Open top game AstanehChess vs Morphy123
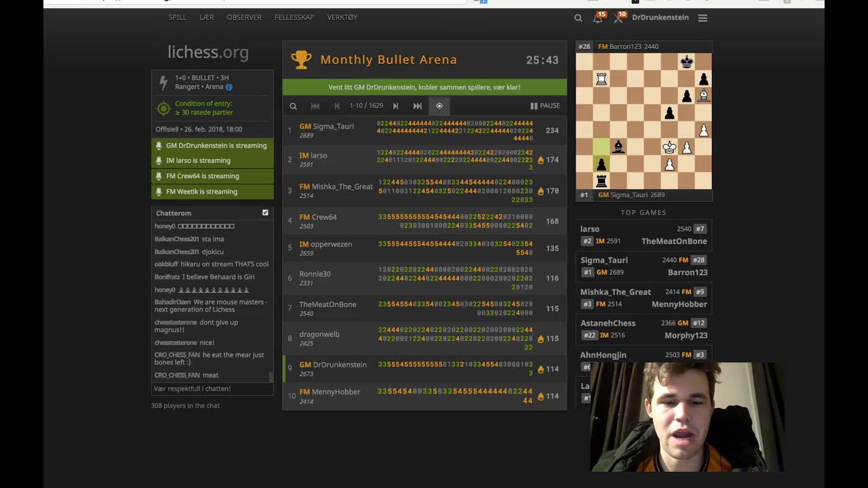The height and width of the screenshot is (488, 868). pyautogui.click(x=644, y=329)
